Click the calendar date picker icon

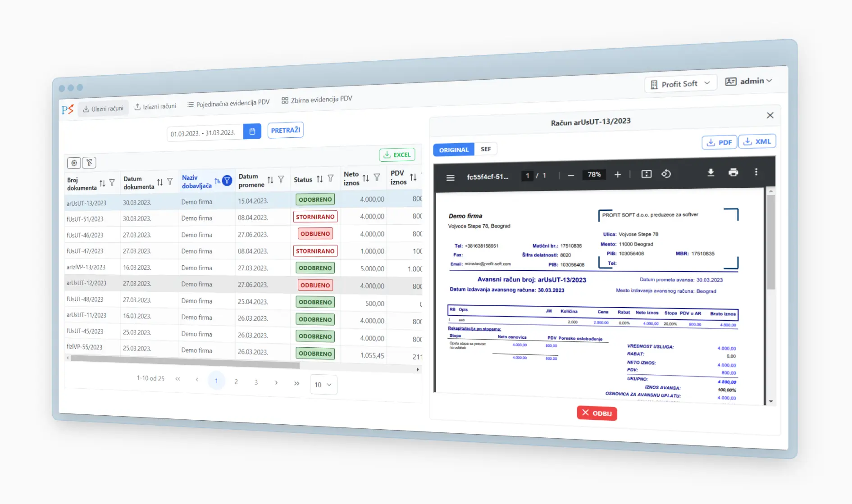click(252, 131)
